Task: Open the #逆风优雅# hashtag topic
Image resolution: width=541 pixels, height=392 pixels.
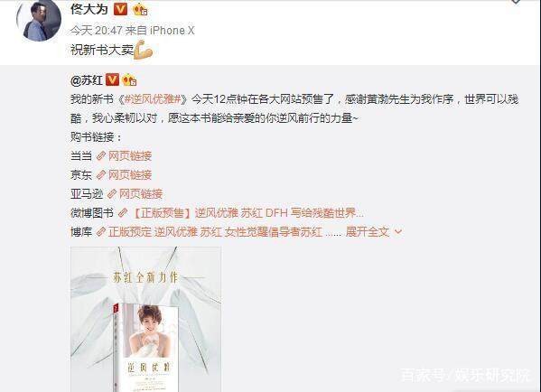Action: click(153, 99)
